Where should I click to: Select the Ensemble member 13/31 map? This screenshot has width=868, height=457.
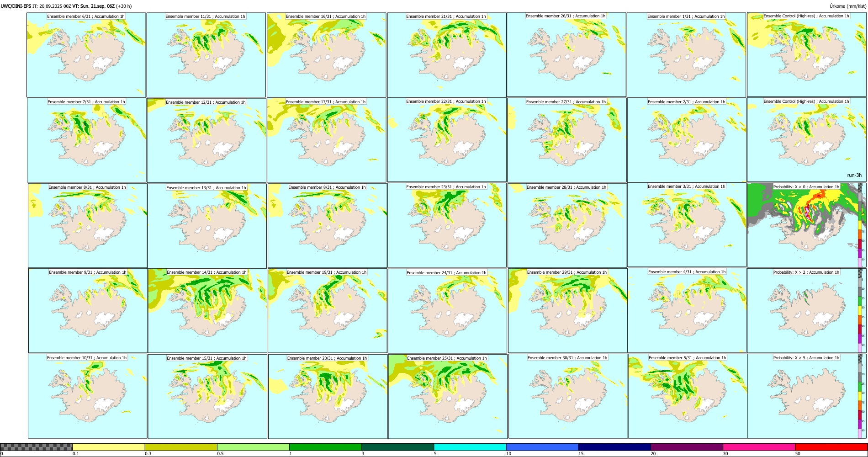[207, 226]
